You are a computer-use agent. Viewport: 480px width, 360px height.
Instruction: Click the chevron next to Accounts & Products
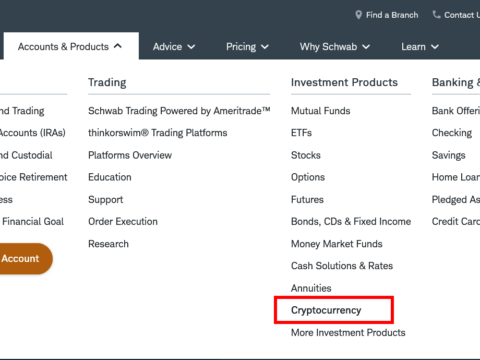(118, 46)
